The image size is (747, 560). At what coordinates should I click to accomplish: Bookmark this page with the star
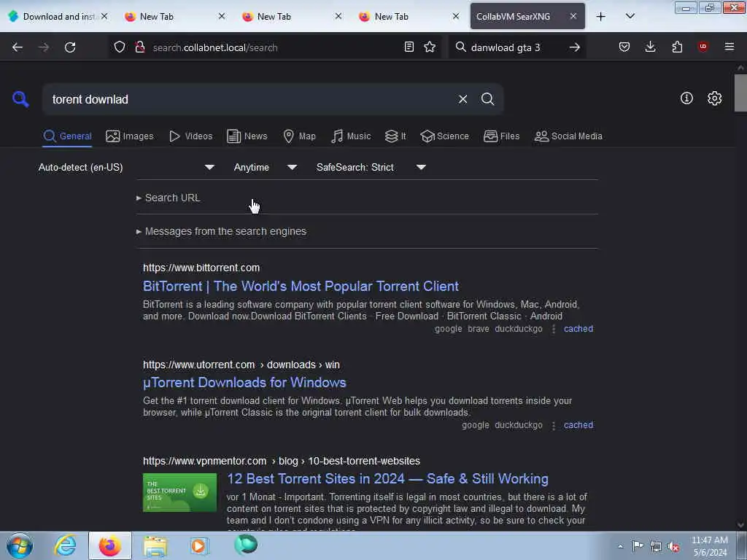click(430, 47)
